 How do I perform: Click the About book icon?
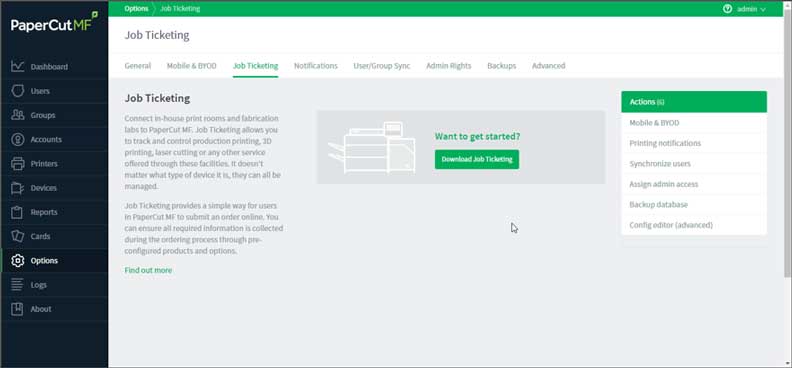point(18,309)
